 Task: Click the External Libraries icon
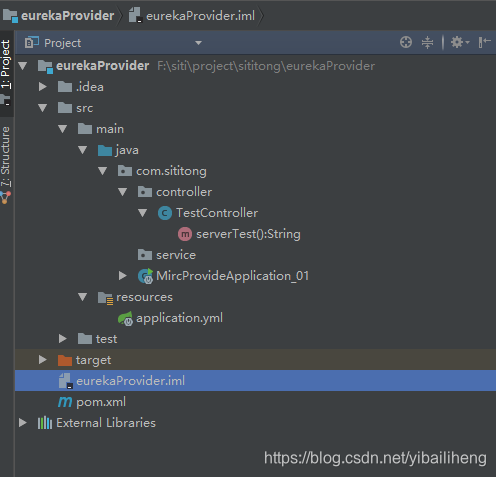point(45,423)
